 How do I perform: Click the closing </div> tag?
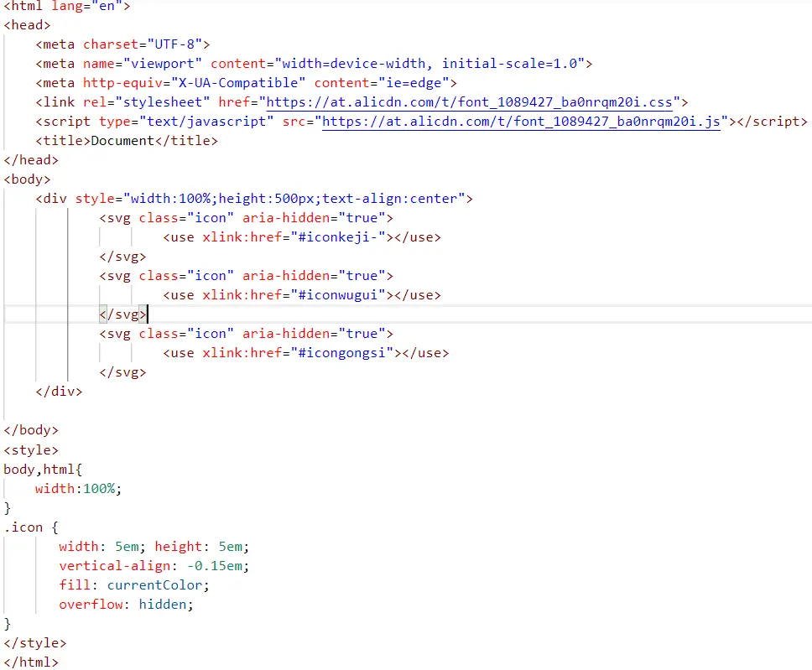coord(59,392)
